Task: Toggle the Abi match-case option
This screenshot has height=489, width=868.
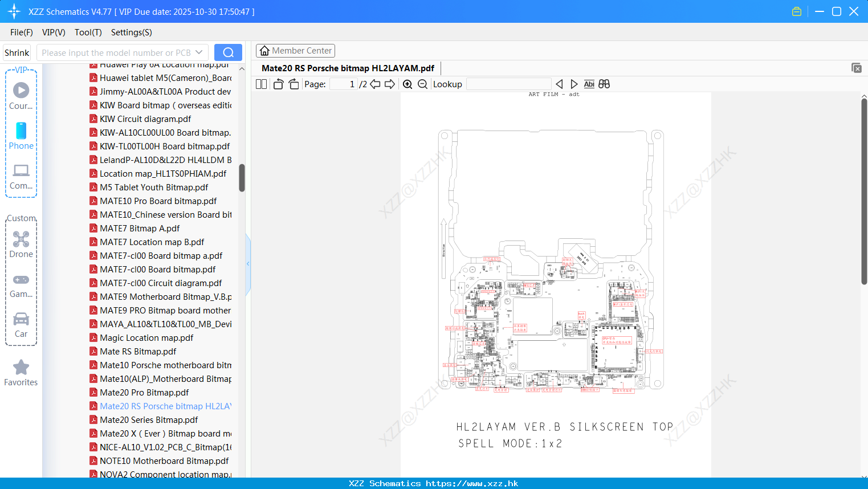Action: [589, 84]
